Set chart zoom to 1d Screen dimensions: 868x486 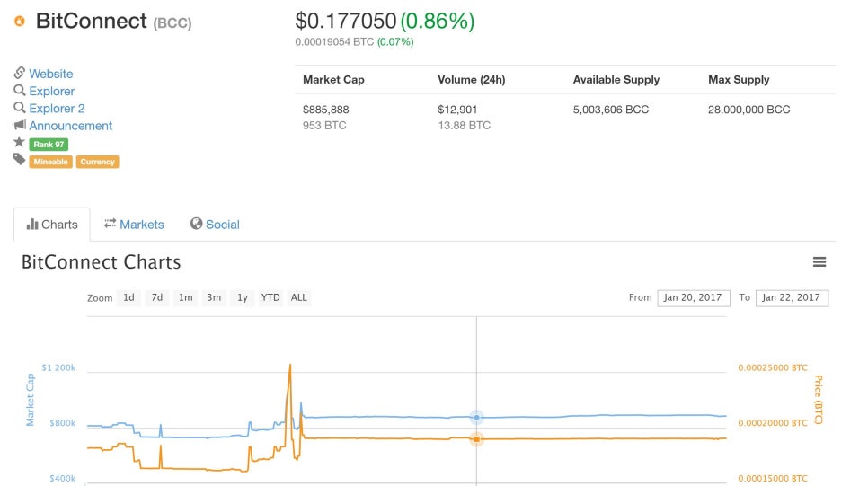tap(129, 298)
